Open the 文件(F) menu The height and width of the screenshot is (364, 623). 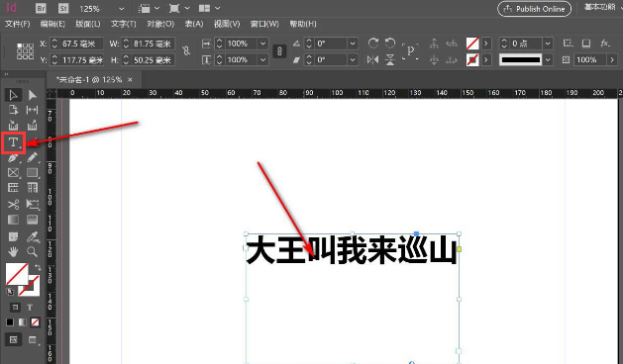(x=18, y=24)
